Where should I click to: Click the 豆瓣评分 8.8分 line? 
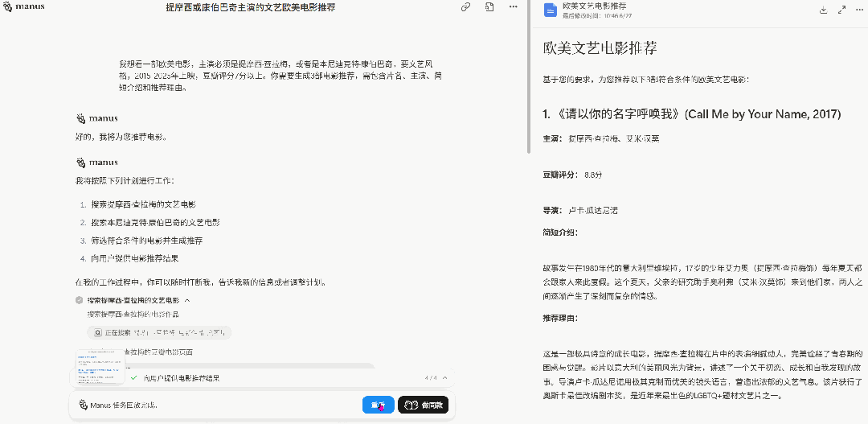tap(572, 175)
